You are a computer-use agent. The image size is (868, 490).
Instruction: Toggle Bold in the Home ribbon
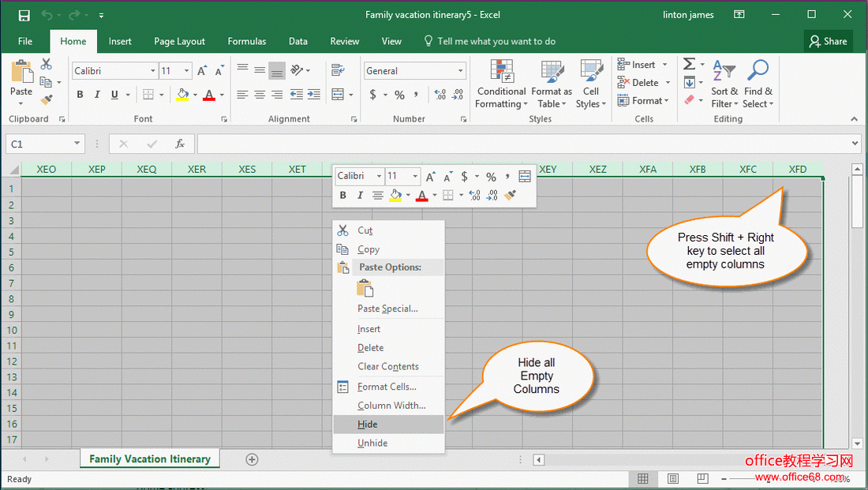[80, 95]
